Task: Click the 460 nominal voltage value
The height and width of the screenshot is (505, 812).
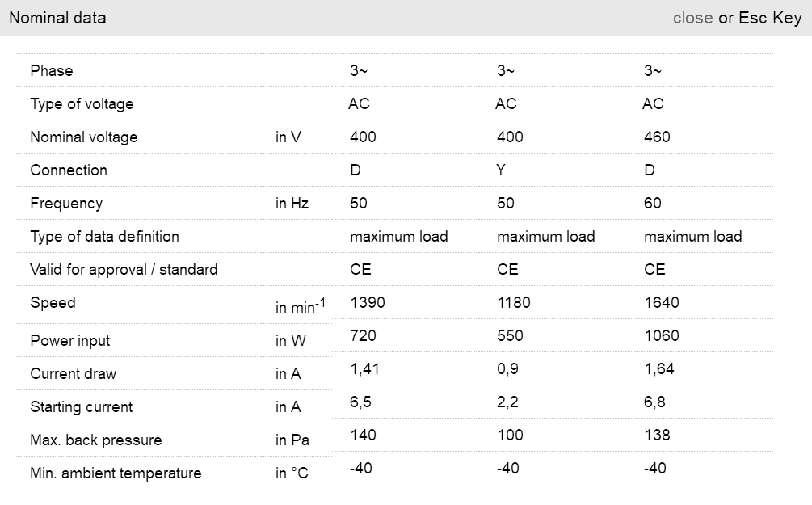Action: [x=657, y=137]
